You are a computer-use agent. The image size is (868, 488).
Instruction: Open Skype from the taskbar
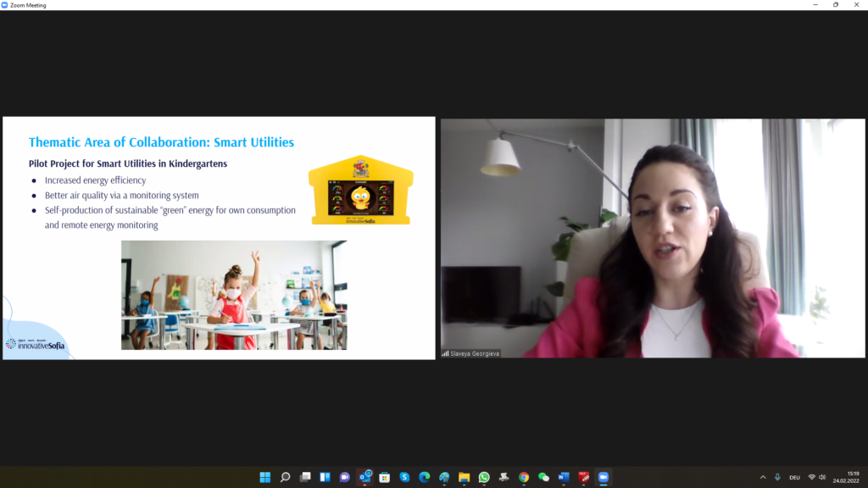[x=404, y=477]
